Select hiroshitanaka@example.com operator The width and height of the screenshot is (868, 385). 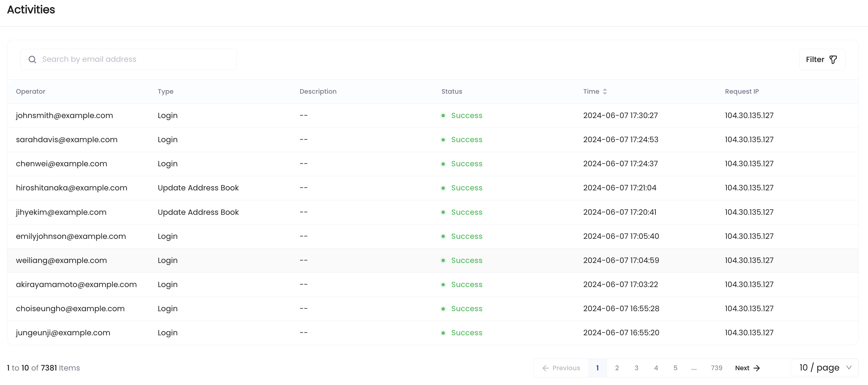(x=71, y=188)
